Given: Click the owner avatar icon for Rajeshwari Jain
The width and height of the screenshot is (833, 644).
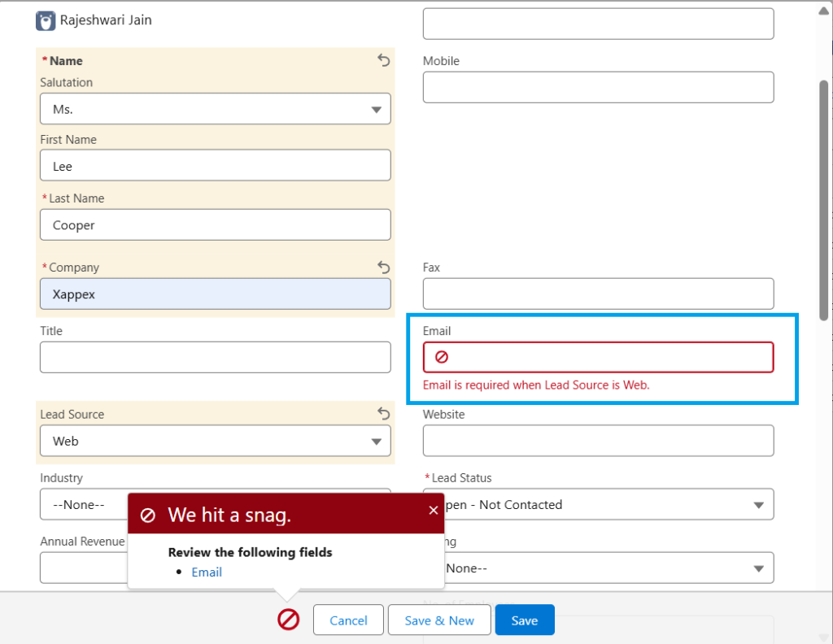Looking at the screenshot, I should coord(46,20).
